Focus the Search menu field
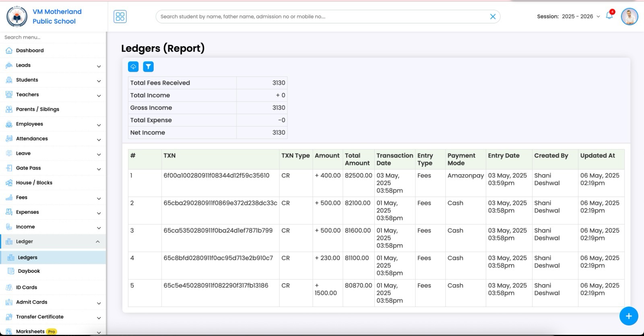Image resolution: width=644 pixels, height=336 pixels. [x=53, y=37]
